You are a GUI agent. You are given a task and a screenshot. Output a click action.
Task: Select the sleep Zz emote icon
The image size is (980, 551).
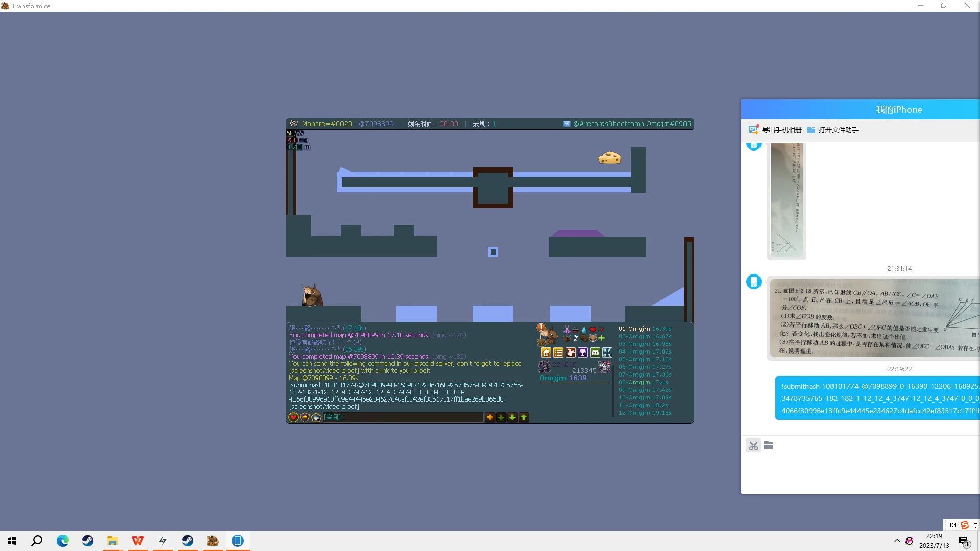point(575,338)
